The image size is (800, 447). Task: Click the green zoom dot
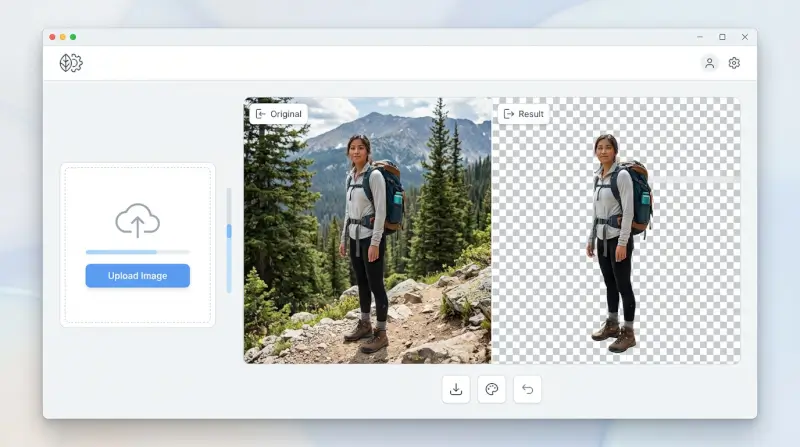tap(73, 37)
